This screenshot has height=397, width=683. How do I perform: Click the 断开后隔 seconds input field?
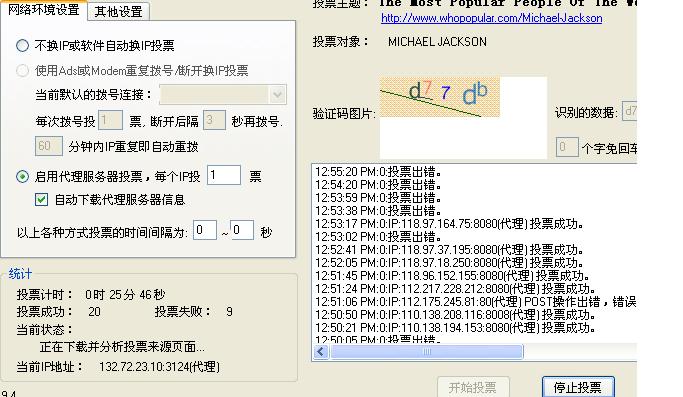(x=214, y=120)
